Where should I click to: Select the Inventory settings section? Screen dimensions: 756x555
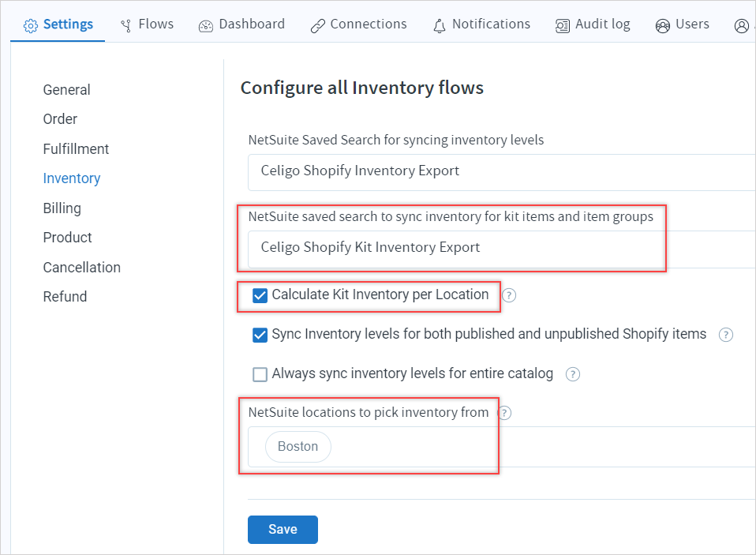(71, 178)
